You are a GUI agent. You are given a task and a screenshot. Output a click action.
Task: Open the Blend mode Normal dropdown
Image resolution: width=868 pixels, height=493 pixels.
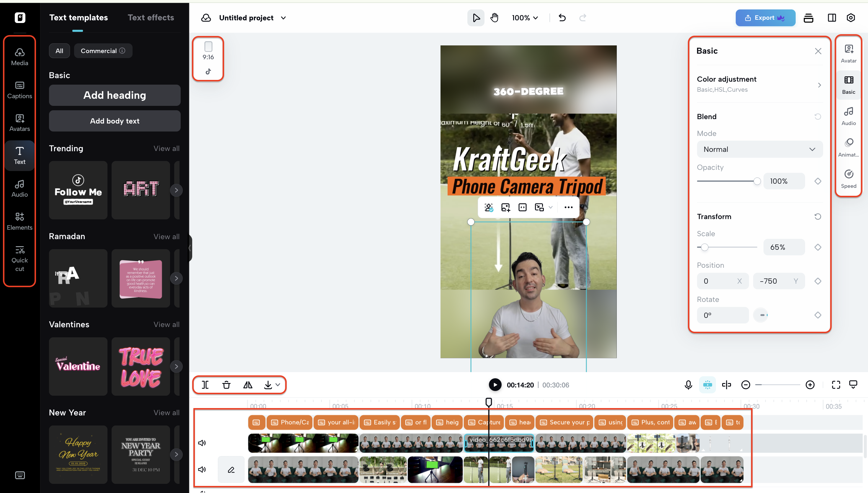coord(760,149)
